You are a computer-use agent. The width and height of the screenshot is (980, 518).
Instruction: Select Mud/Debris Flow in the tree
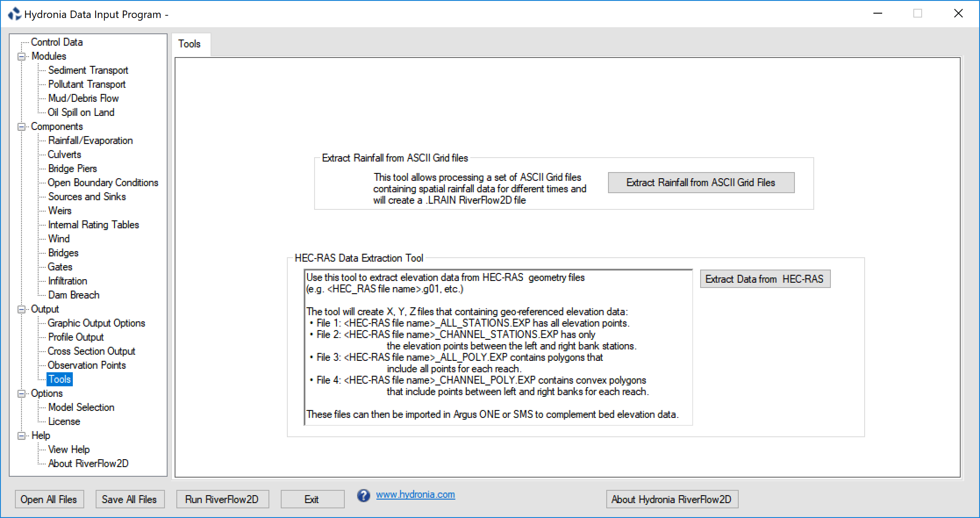point(83,98)
